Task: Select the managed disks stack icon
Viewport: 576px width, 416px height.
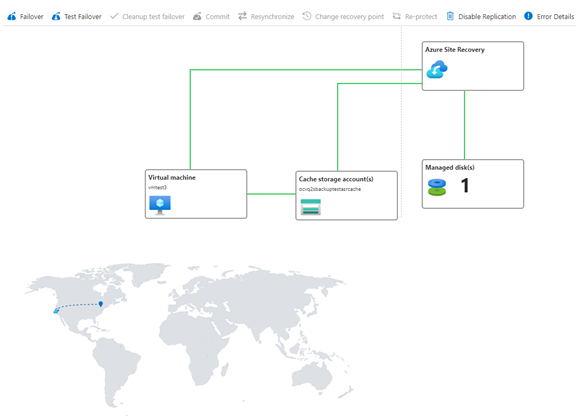Action: pos(437,187)
